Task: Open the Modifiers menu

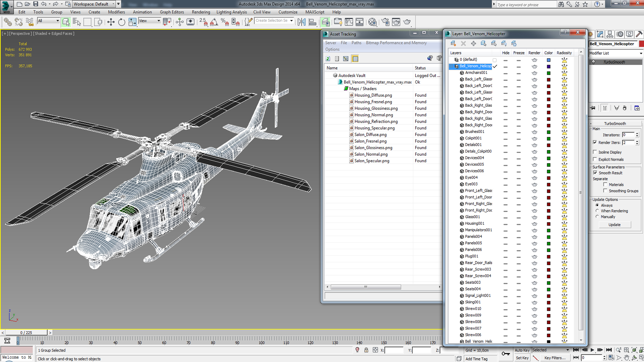Action: [x=116, y=12]
